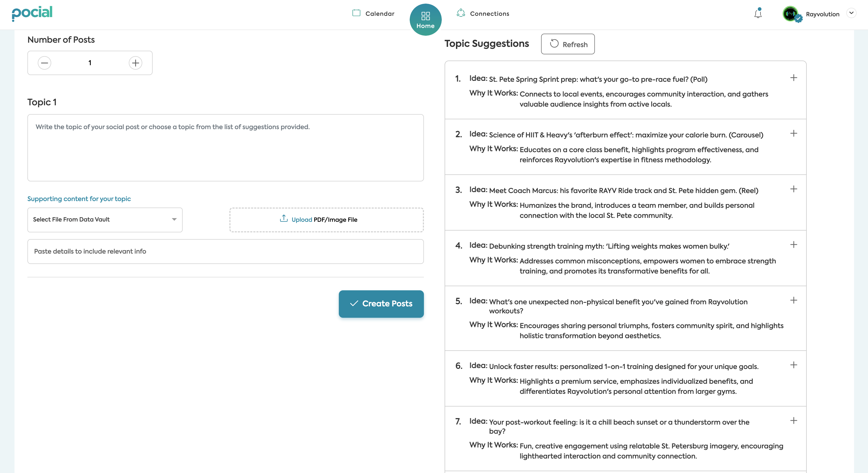
Task: Expand the Rayvolution account menu chevron
Action: click(851, 13)
